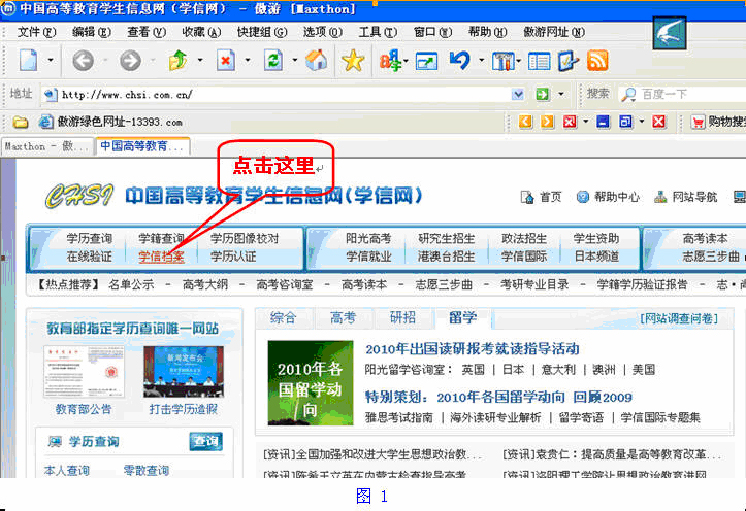Open the 打击学历造假 photo thumbnail

(183, 372)
